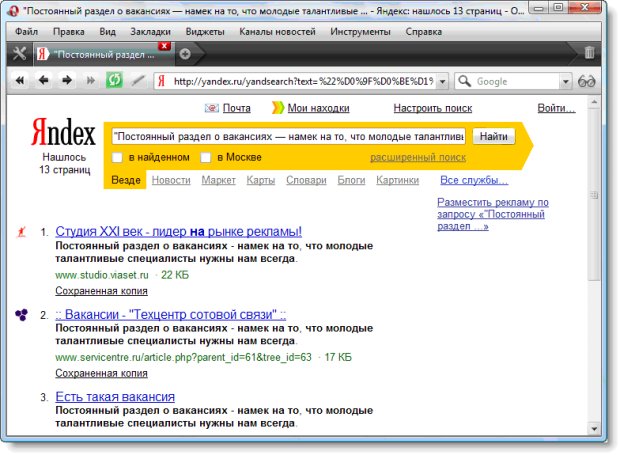Image resolution: width=620 pixels, height=455 pixels.
Task: Click the www.studio.viaset.ru address text
Action: (x=102, y=275)
